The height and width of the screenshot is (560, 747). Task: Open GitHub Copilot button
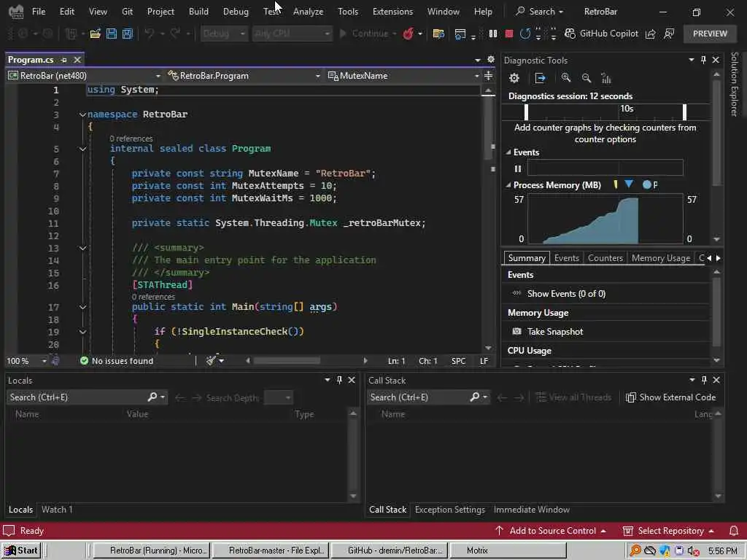(x=601, y=34)
